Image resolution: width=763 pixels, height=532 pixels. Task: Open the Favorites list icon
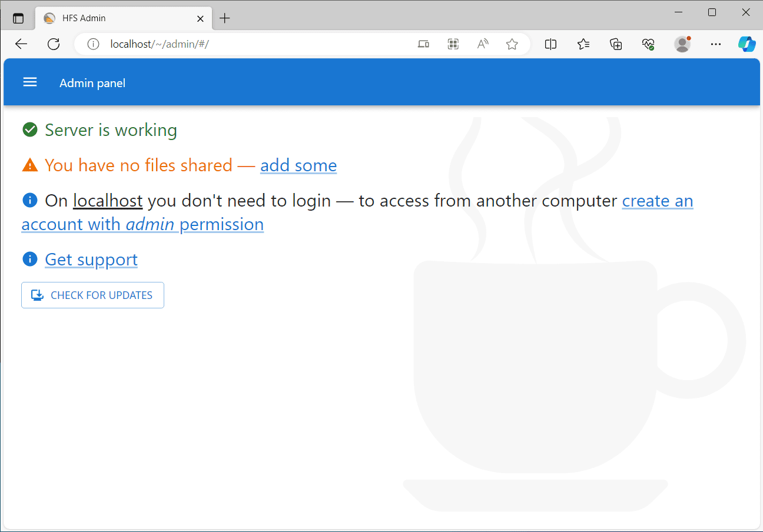click(x=583, y=44)
